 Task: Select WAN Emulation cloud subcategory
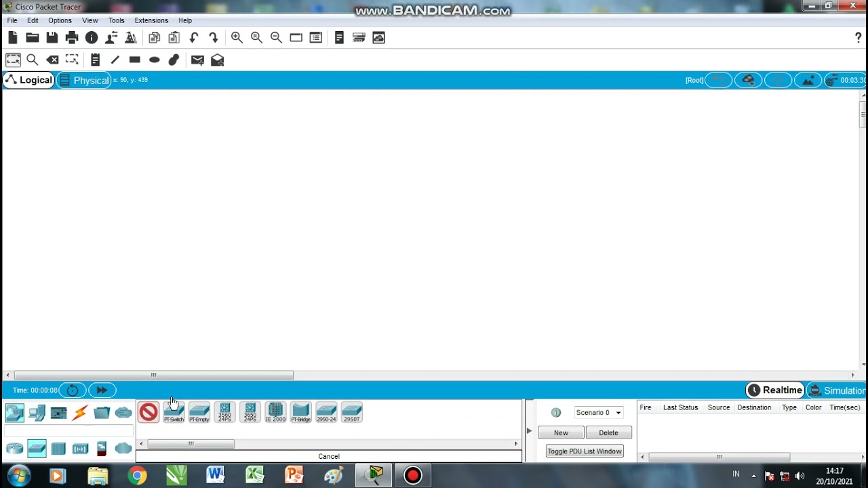[x=123, y=449]
